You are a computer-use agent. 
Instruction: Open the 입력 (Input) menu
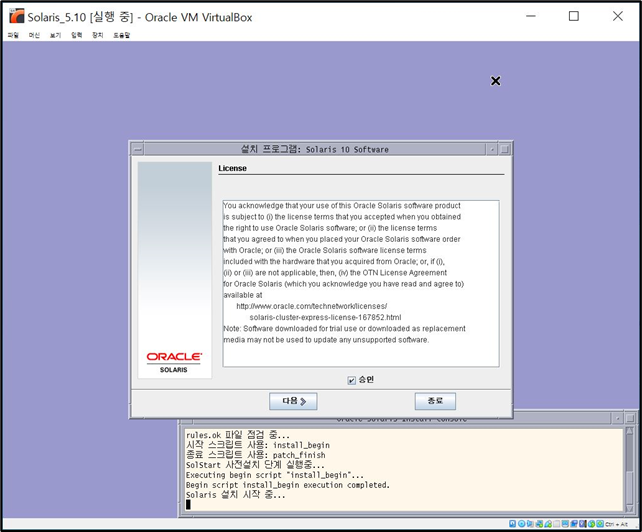(x=77, y=35)
